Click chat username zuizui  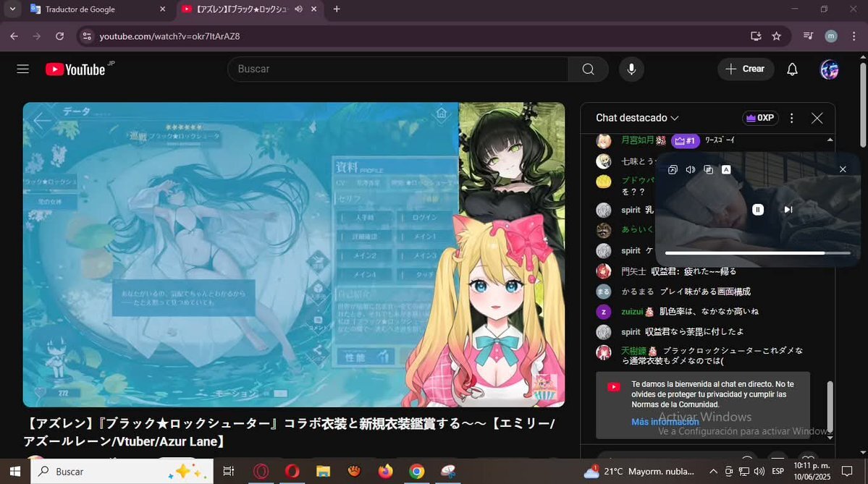point(632,311)
